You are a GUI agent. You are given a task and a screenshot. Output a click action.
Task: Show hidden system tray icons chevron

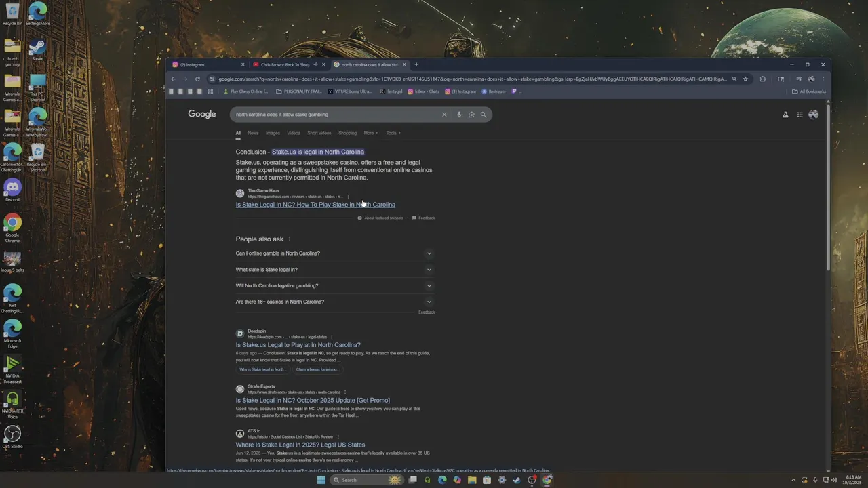[x=793, y=480]
